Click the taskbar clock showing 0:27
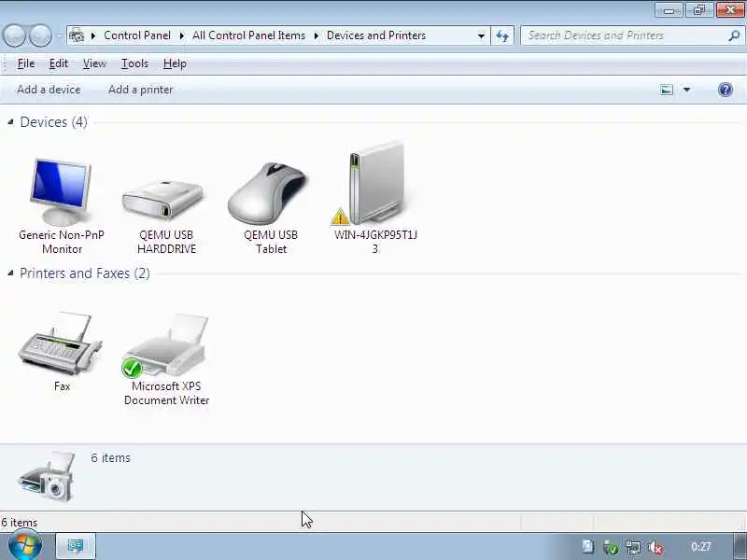Screen dimensions: 747x560 click(701, 547)
